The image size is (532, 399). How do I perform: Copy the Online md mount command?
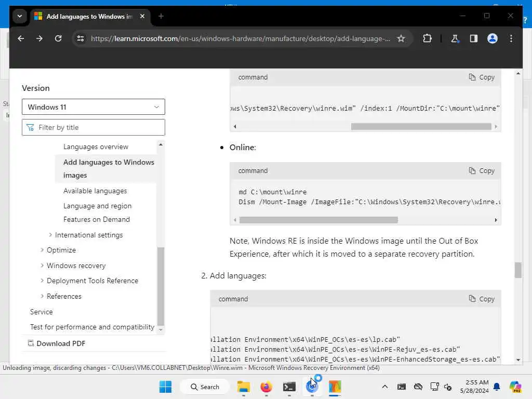coord(482,170)
